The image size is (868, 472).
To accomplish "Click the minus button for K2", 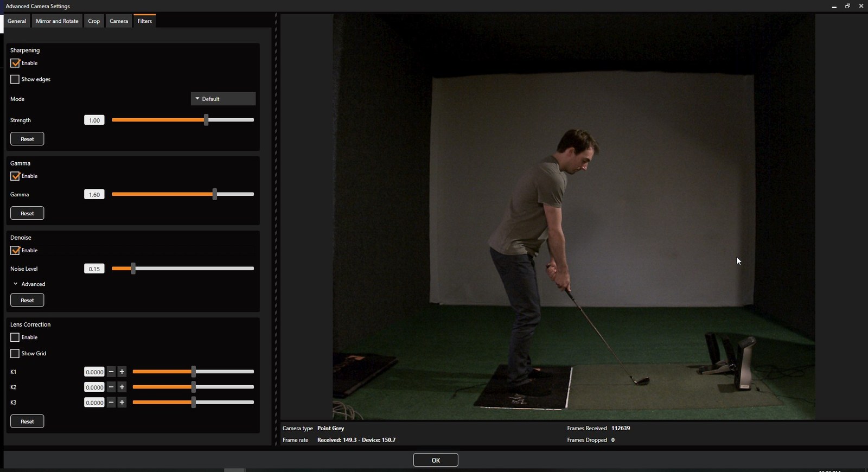I will point(111,387).
